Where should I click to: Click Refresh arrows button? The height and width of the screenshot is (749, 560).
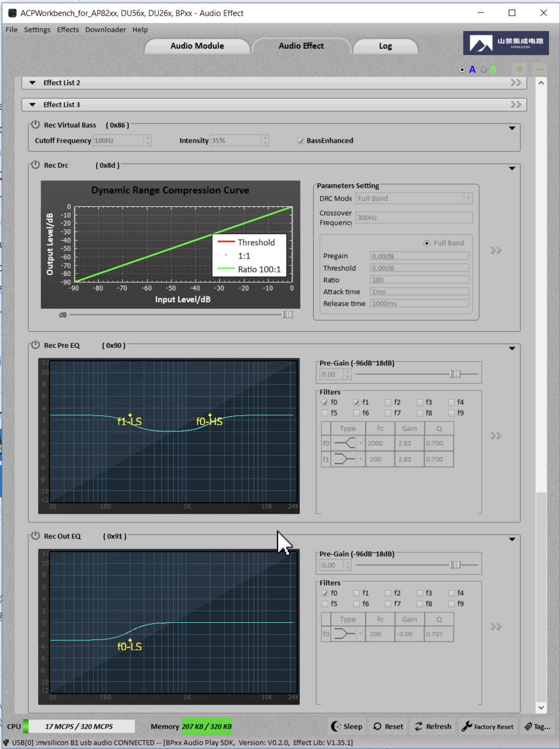click(433, 727)
